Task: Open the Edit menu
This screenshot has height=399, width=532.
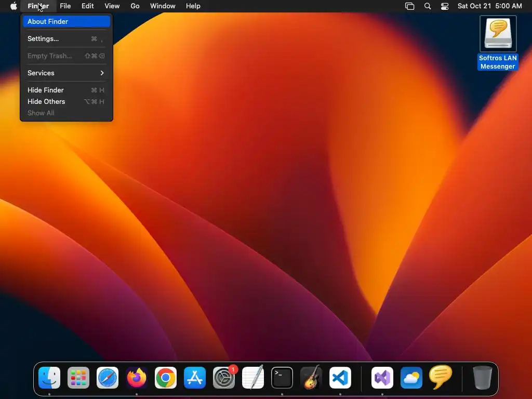Action: point(87,6)
